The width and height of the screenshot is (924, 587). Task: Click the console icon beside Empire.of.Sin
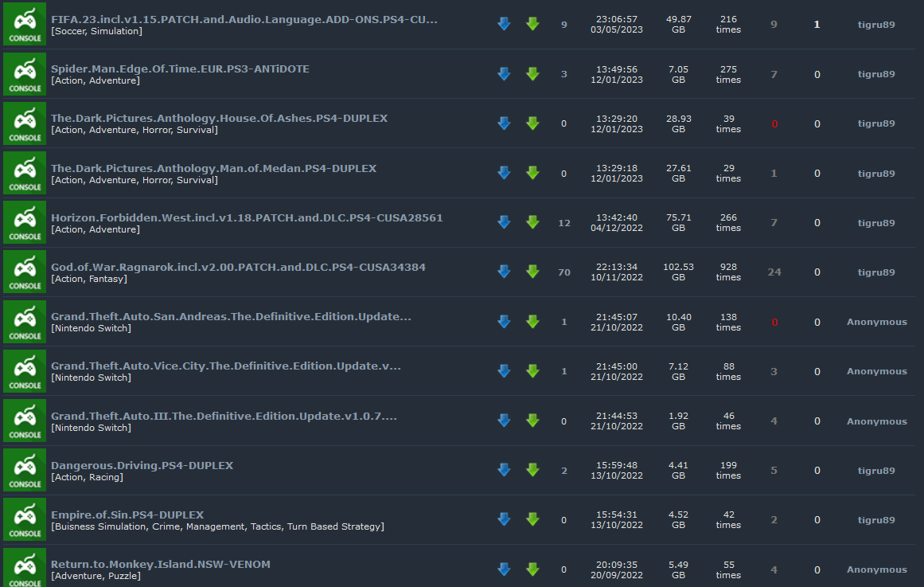pos(25,520)
